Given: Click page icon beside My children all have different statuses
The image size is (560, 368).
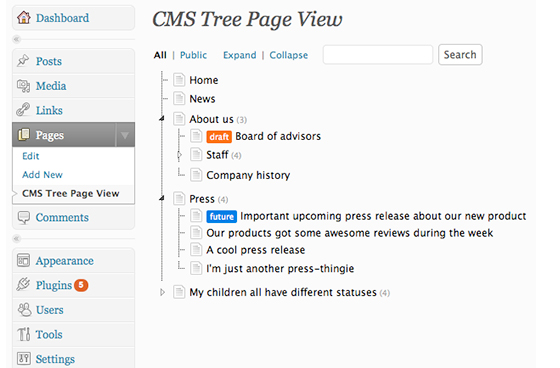Looking at the screenshot, I should pos(179,292).
